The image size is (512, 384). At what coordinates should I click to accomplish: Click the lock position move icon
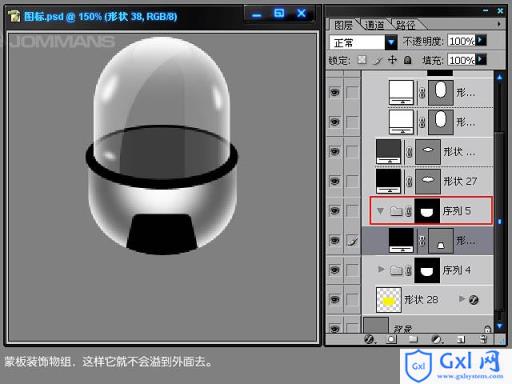392,60
